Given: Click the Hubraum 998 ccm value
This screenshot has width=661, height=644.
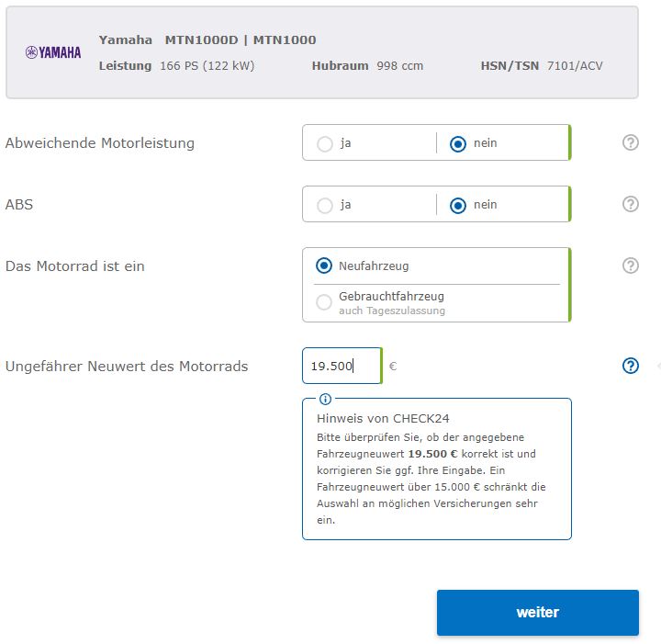Looking at the screenshot, I should coord(399,66).
